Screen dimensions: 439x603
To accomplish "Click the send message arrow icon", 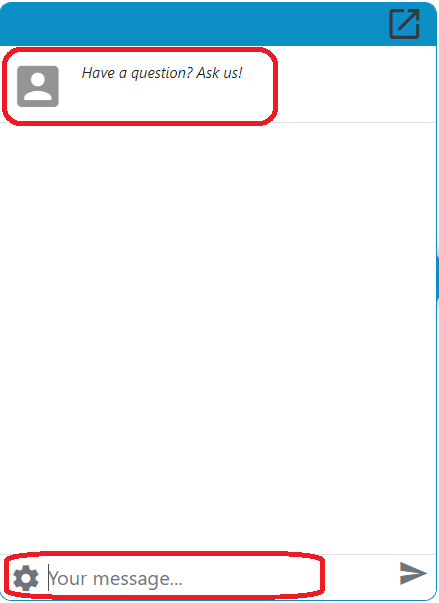I will [x=413, y=573].
